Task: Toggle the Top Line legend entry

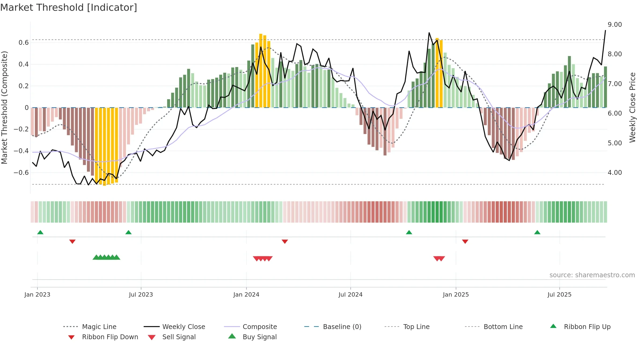Action: coord(407,327)
